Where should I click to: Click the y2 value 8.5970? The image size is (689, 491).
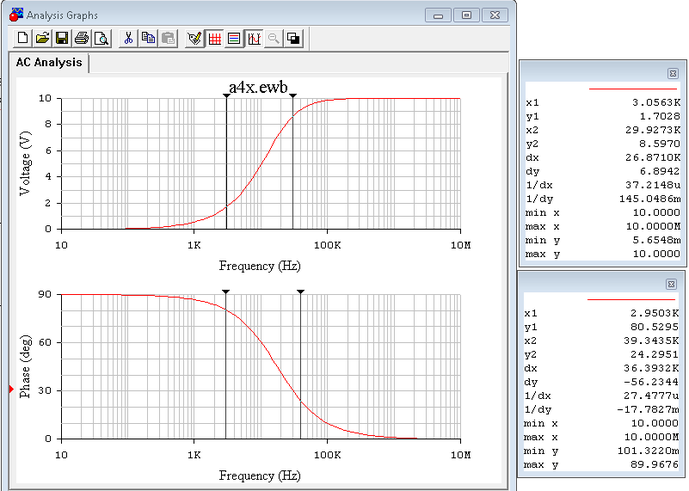(659, 144)
